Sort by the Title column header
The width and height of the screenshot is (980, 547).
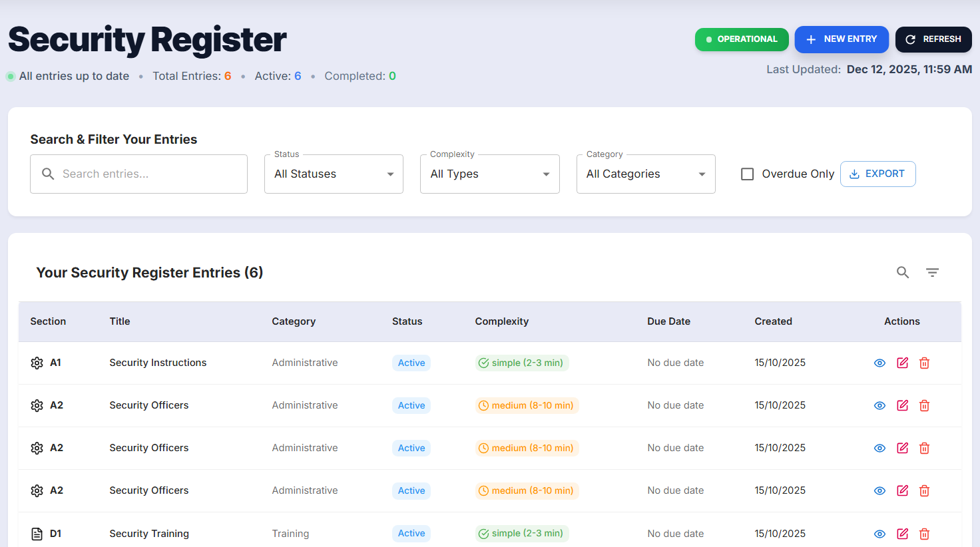click(x=120, y=321)
